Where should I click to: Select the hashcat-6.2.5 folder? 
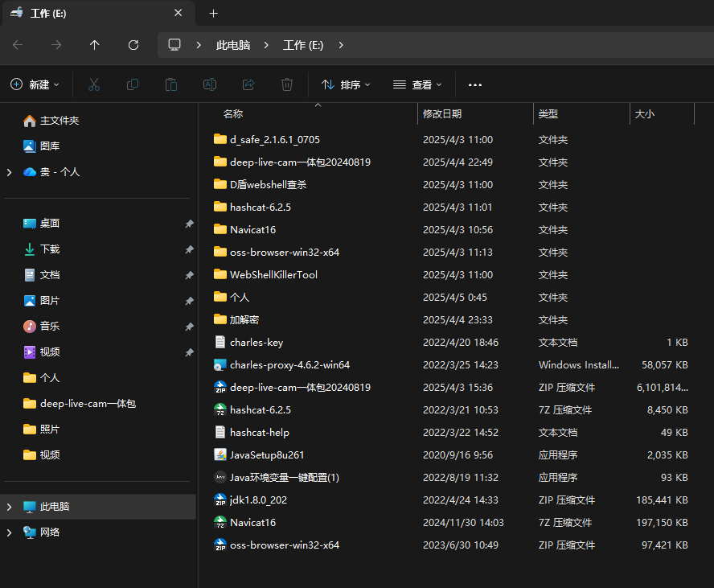[x=260, y=208]
